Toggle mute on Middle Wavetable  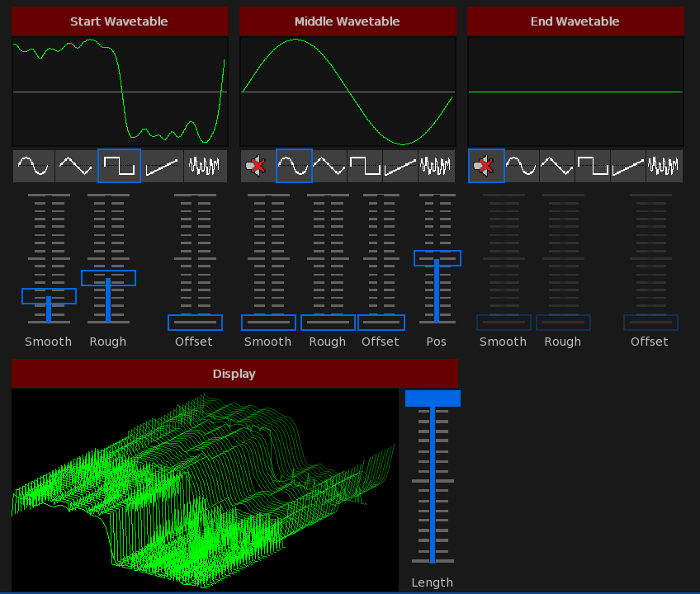coord(258,166)
